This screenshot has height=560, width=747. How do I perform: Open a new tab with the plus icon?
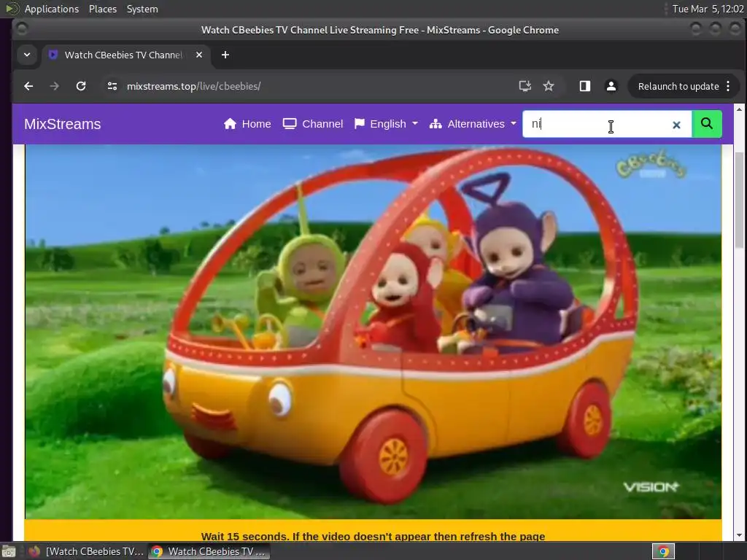point(225,55)
